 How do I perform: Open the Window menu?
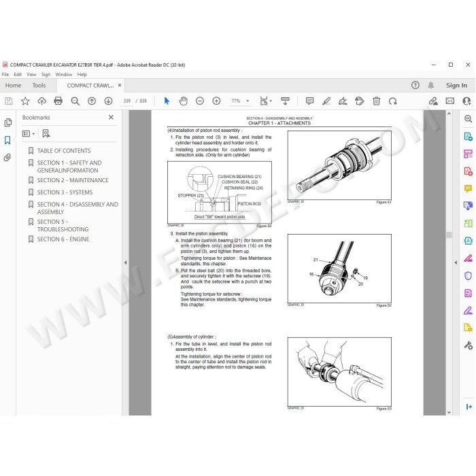pos(64,74)
